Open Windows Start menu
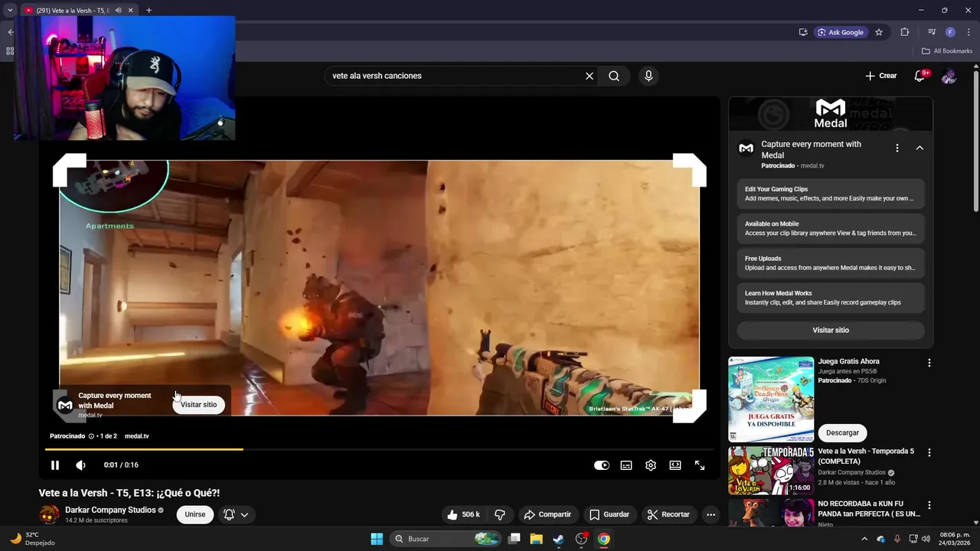This screenshot has width=980, height=551. click(377, 539)
